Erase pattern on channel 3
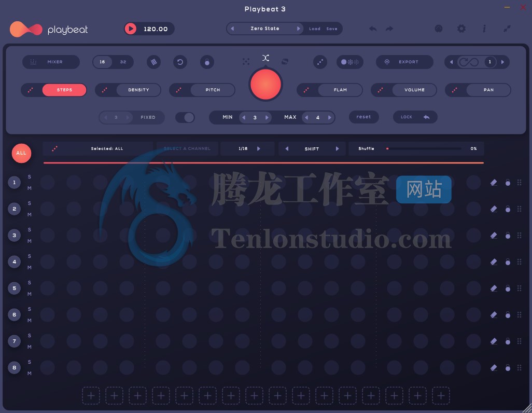The height and width of the screenshot is (413, 532). 494,236
